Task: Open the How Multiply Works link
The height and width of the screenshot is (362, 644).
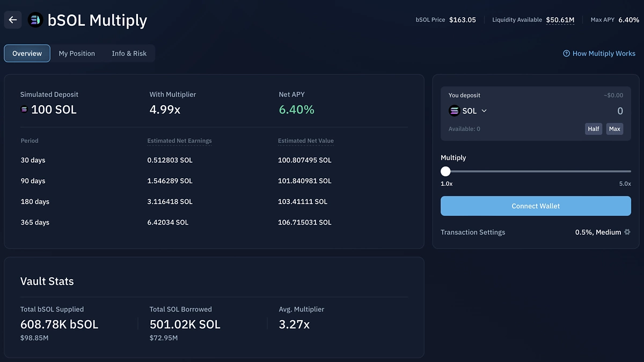Action: [604, 53]
